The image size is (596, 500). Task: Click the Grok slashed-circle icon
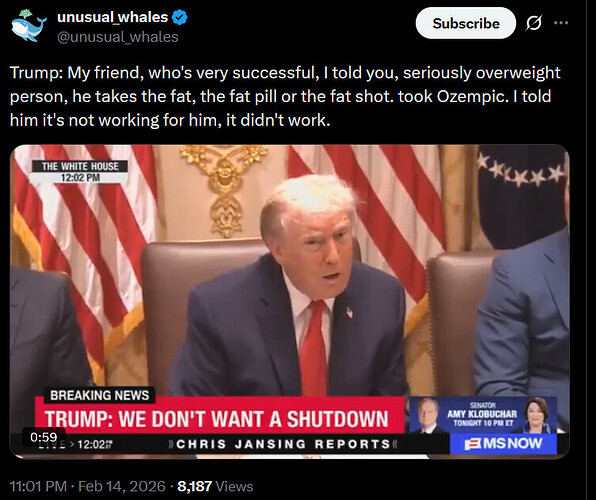[x=534, y=23]
